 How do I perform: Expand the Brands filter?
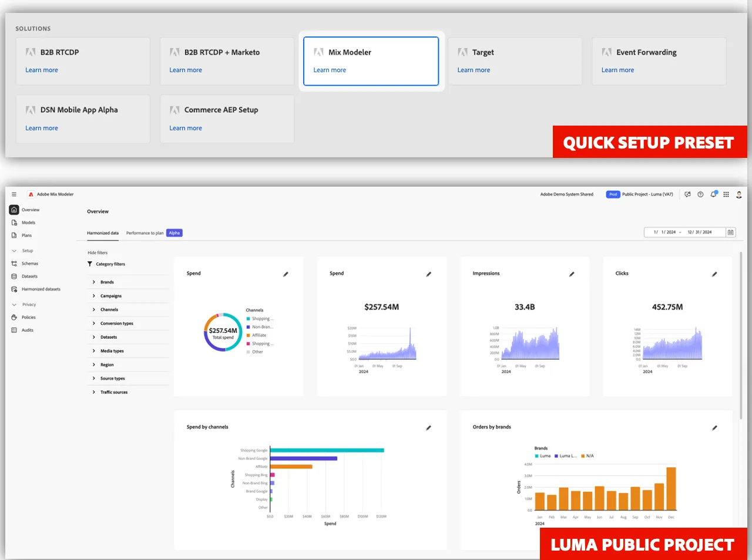[x=94, y=282]
